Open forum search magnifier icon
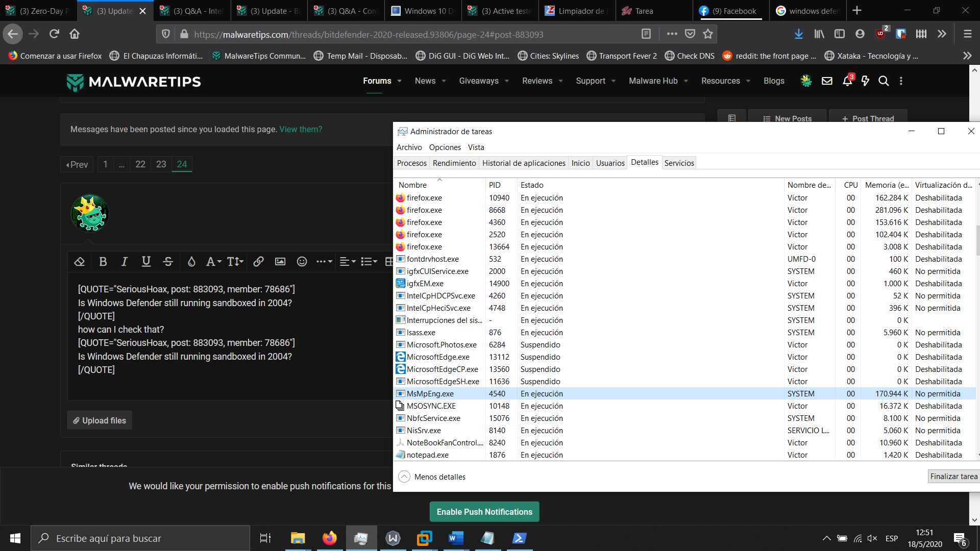This screenshot has width=980, height=551. 884,81
